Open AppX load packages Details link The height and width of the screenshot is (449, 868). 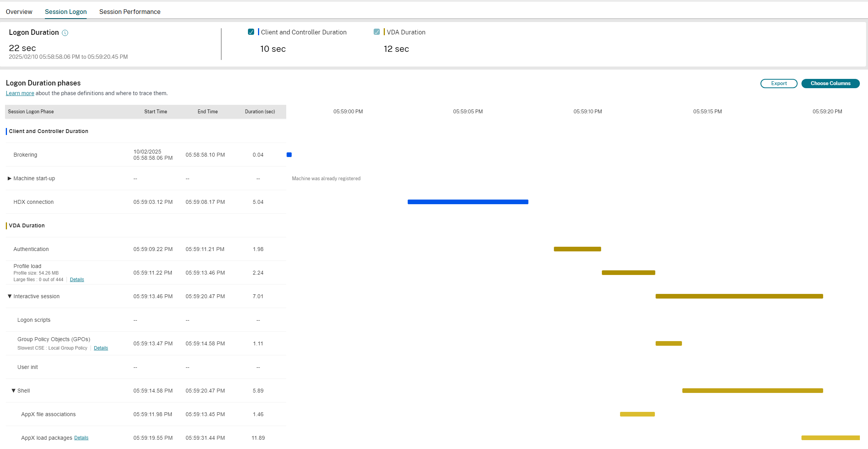click(x=81, y=438)
